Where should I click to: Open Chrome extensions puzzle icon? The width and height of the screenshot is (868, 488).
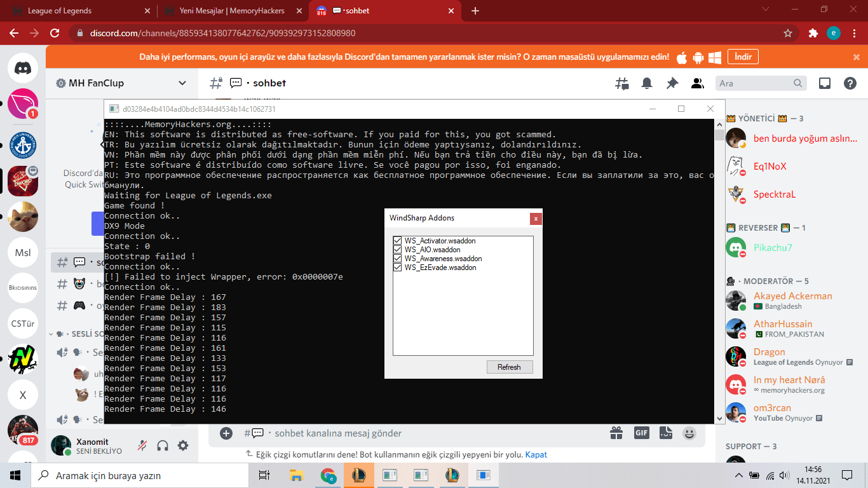(x=813, y=33)
